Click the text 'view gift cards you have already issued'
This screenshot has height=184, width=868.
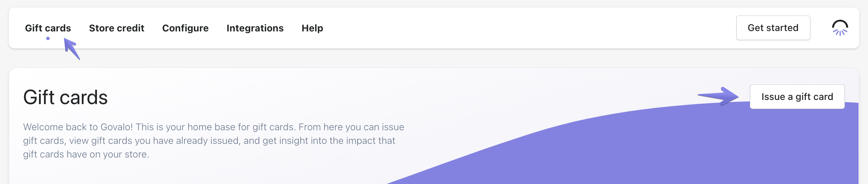point(154,140)
